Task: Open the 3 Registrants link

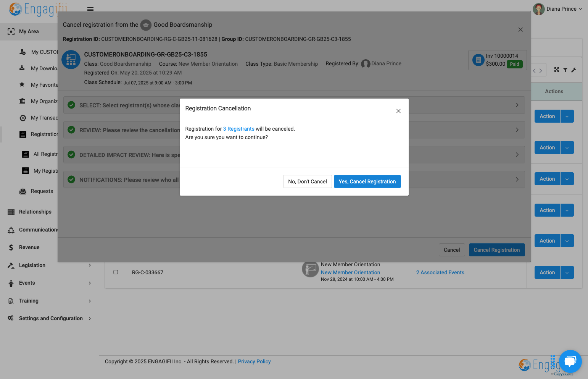Action: click(x=238, y=129)
